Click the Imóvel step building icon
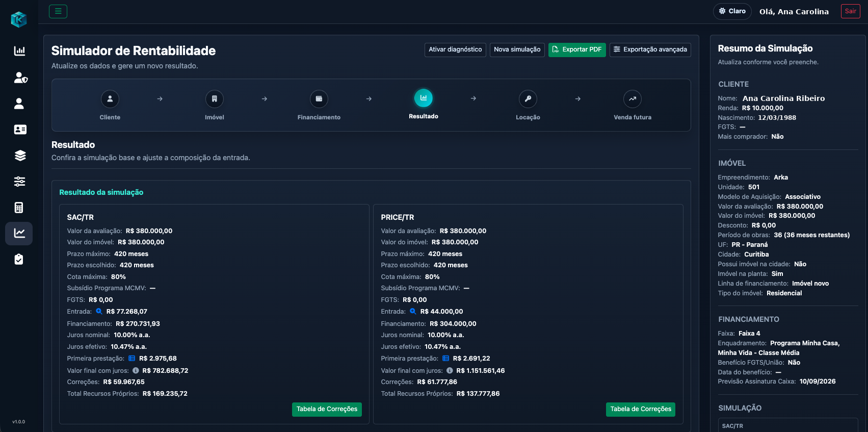This screenshot has height=432, width=868. [x=215, y=99]
